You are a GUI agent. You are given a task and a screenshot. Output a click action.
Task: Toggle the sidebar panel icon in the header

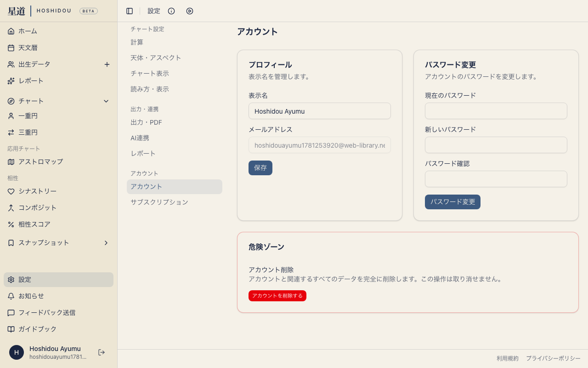130,11
